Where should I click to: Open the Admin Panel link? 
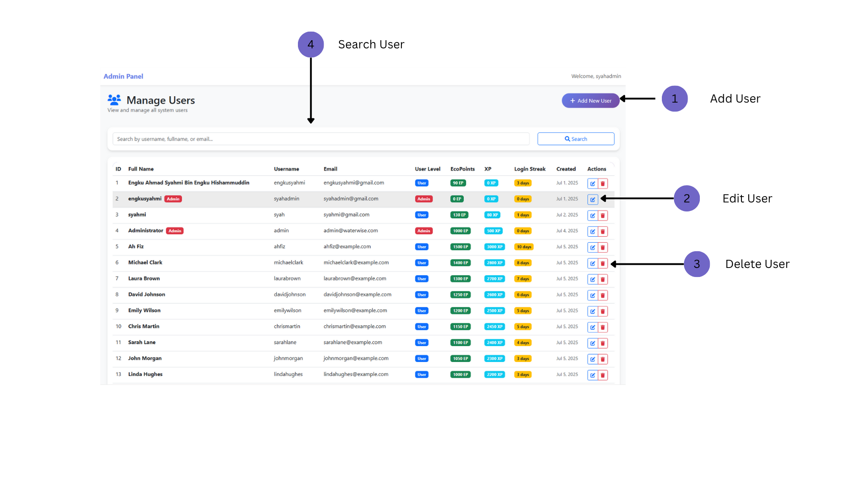pyautogui.click(x=123, y=76)
